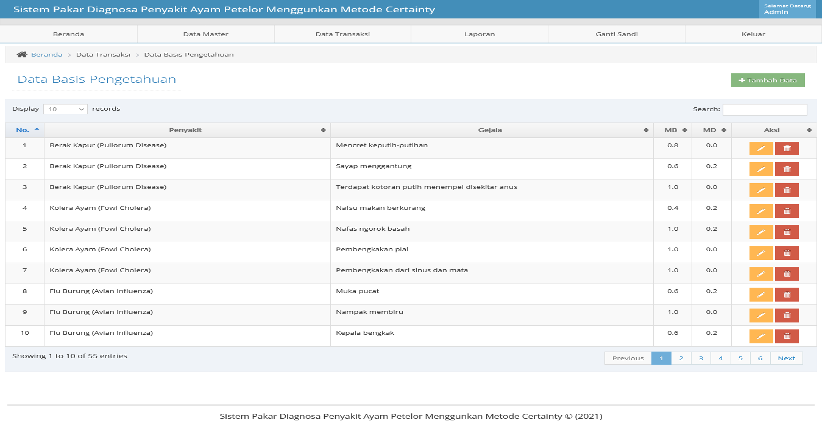Click the Beranda breadcrumb link
This screenshot has width=822, height=430.
(47, 55)
